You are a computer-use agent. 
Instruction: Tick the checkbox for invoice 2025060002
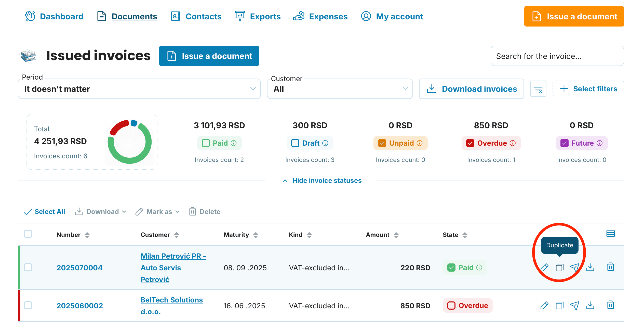click(28, 305)
